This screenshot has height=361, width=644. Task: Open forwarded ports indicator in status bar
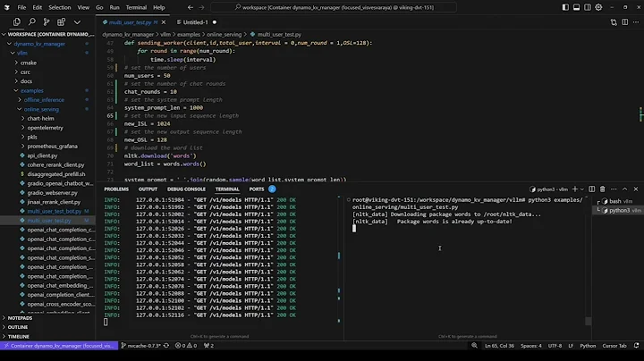tap(209, 346)
